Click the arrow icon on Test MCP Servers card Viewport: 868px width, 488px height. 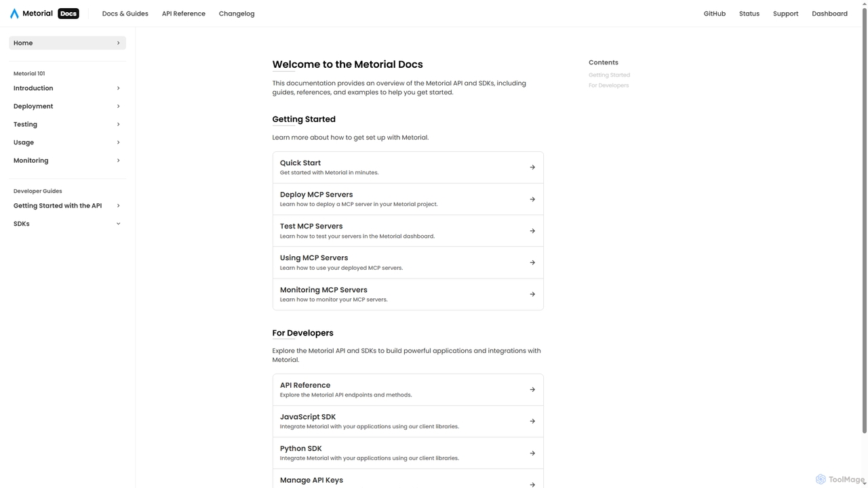coord(532,231)
